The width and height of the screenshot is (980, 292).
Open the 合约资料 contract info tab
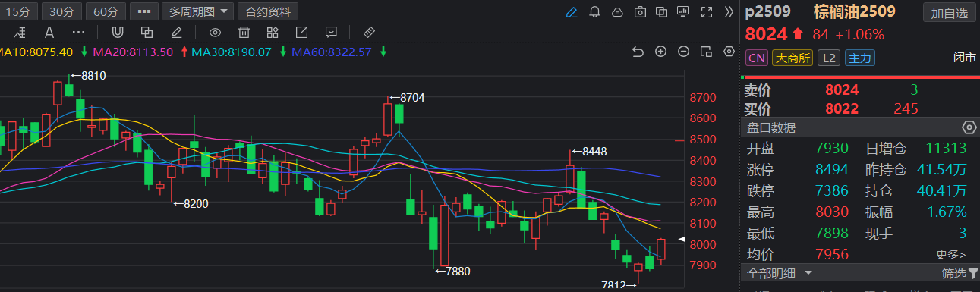pos(268,12)
